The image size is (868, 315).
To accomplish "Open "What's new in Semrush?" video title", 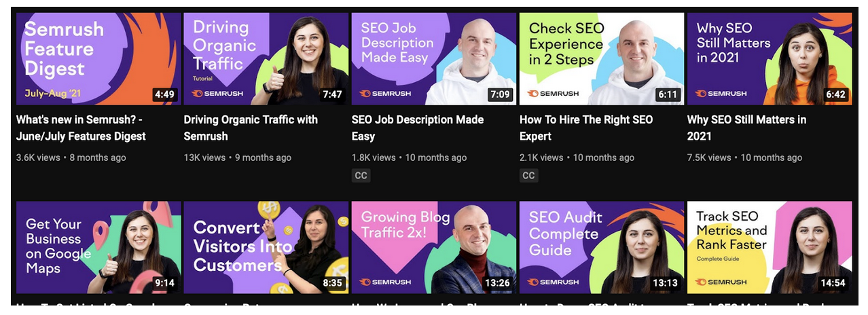I will (x=81, y=128).
